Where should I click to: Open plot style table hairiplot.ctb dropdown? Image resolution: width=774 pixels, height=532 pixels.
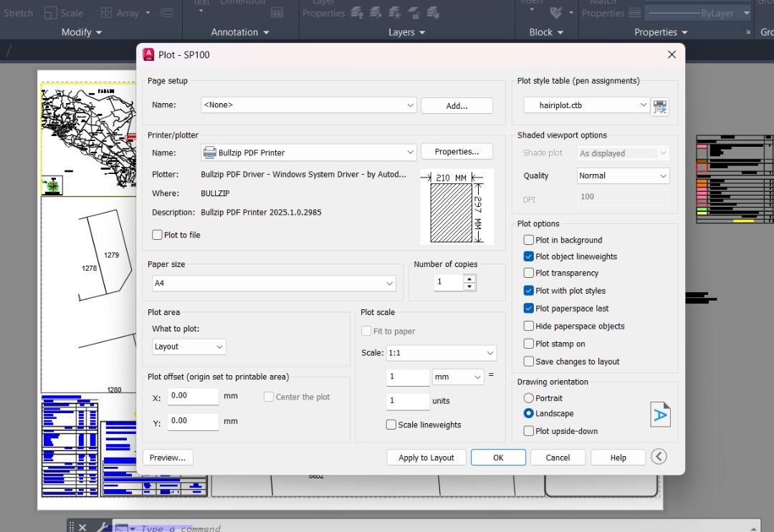click(586, 105)
